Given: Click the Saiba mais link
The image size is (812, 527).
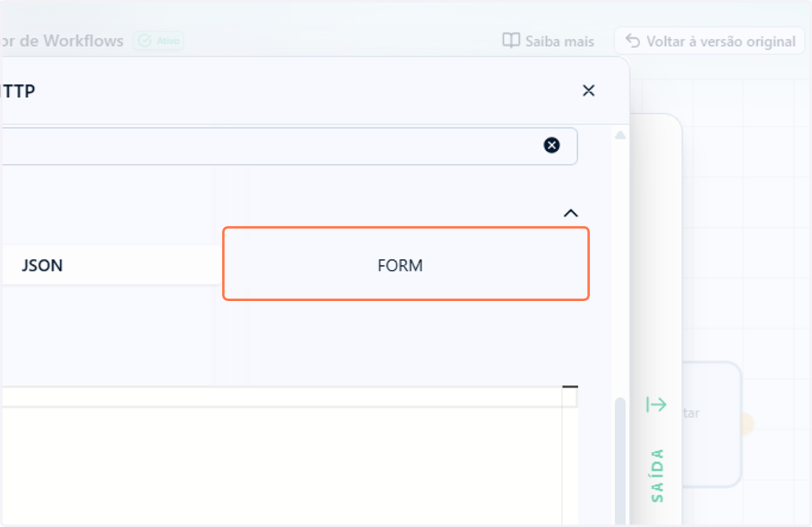Looking at the screenshot, I should pos(548,41).
